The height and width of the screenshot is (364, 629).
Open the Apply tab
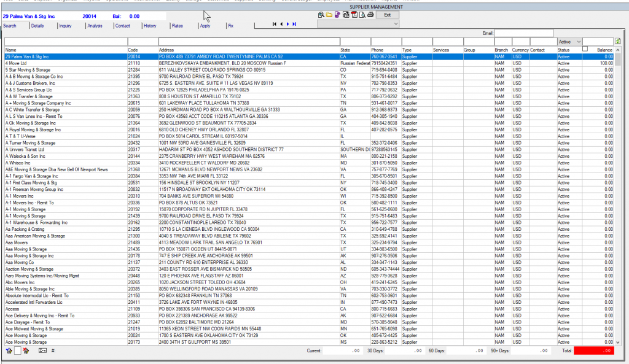pos(205,26)
